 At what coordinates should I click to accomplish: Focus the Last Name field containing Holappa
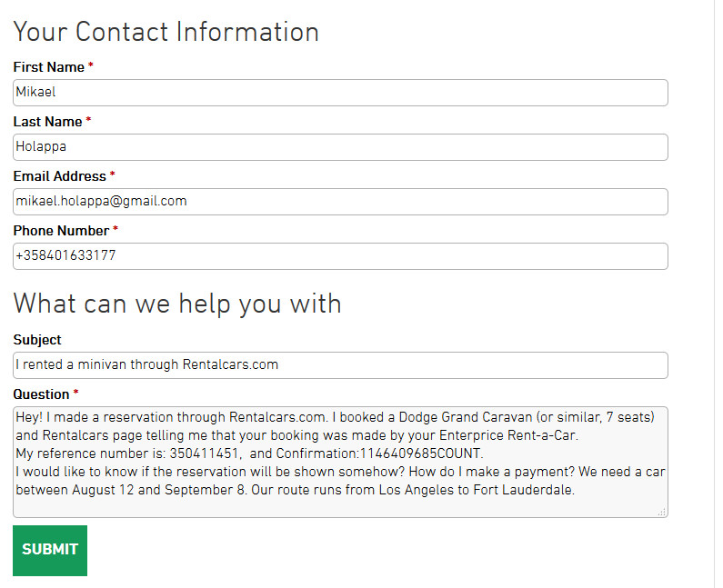(340, 147)
